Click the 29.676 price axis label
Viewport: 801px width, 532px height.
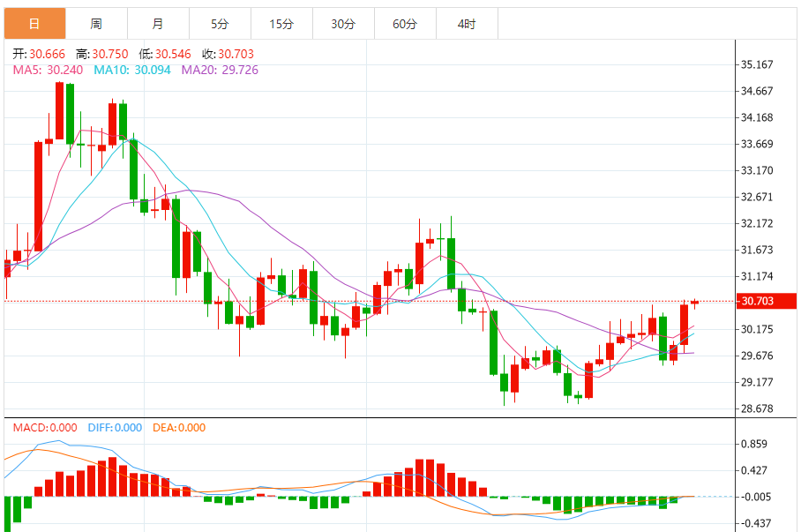[x=757, y=356]
